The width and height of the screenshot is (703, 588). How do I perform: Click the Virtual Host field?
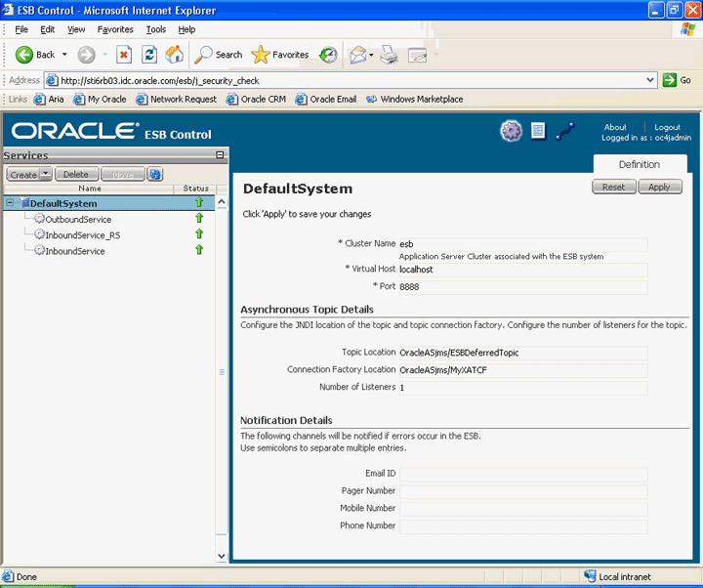[x=523, y=270]
